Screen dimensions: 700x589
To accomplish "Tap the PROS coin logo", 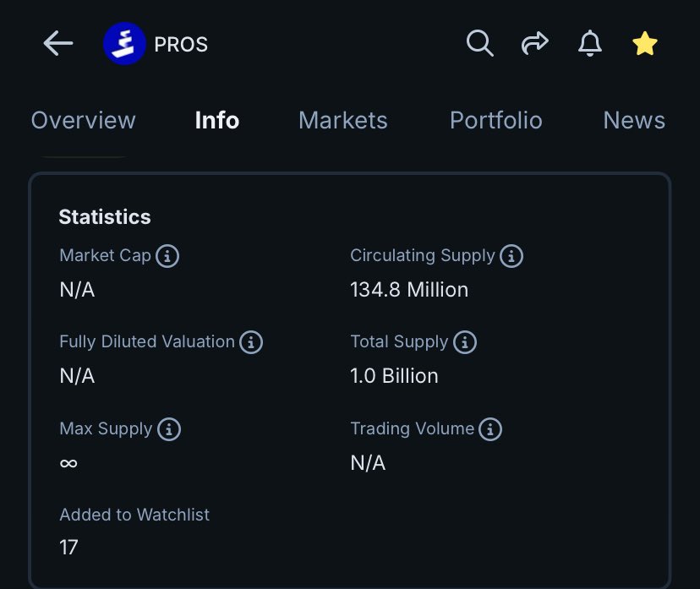I will click(x=124, y=44).
